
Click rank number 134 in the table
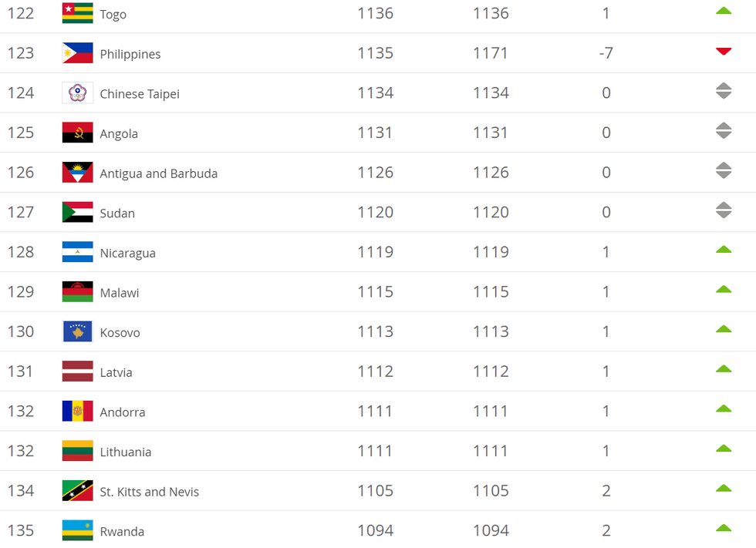coord(21,491)
